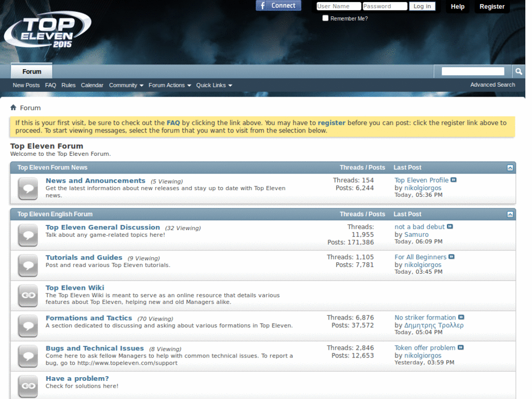Open Top Eleven Wiki link
532x399 pixels.
point(75,288)
